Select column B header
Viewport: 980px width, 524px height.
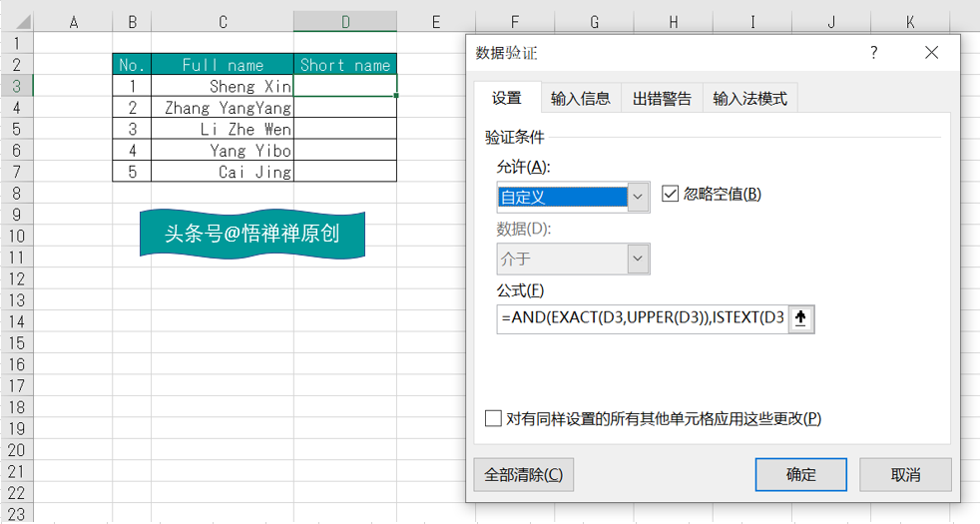[x=132, y=22]
